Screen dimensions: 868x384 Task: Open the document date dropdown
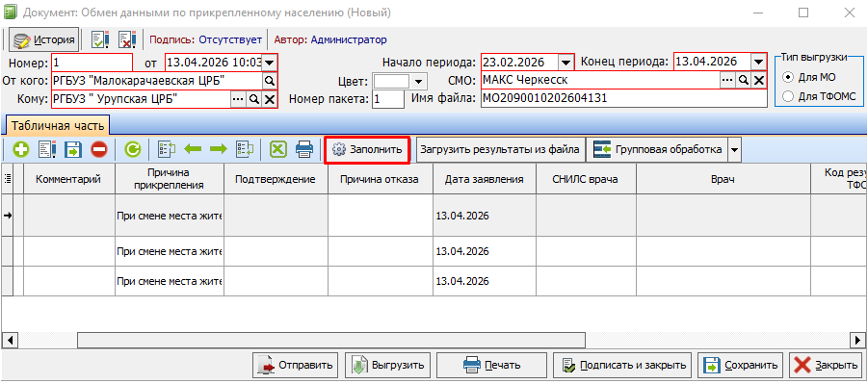click(270, 62)
